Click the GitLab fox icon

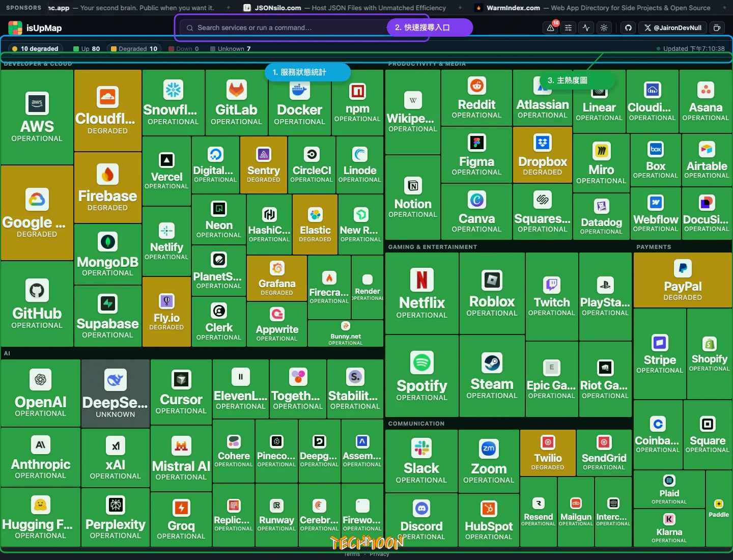pyautogui.click(x=236, y=90)
